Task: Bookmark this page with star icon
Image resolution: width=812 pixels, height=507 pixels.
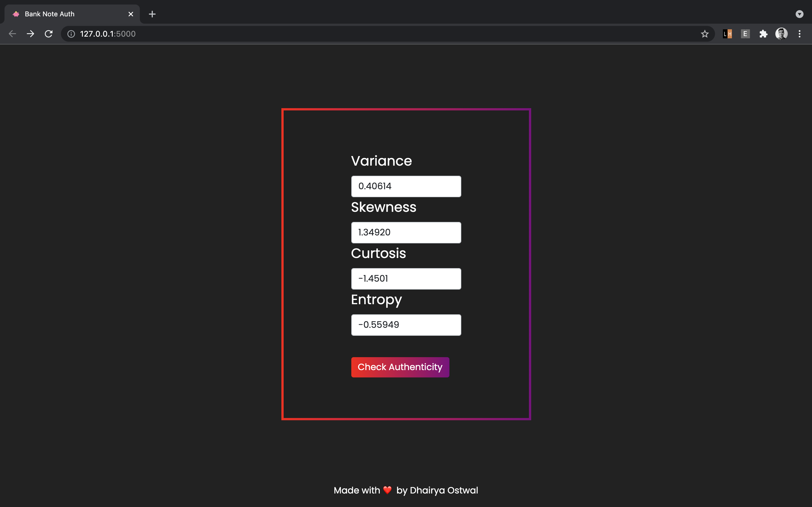Action: [x=705, y=34]
